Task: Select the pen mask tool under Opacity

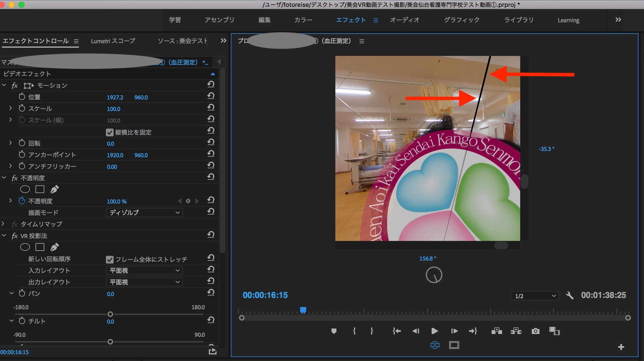Action: [54, 189]
